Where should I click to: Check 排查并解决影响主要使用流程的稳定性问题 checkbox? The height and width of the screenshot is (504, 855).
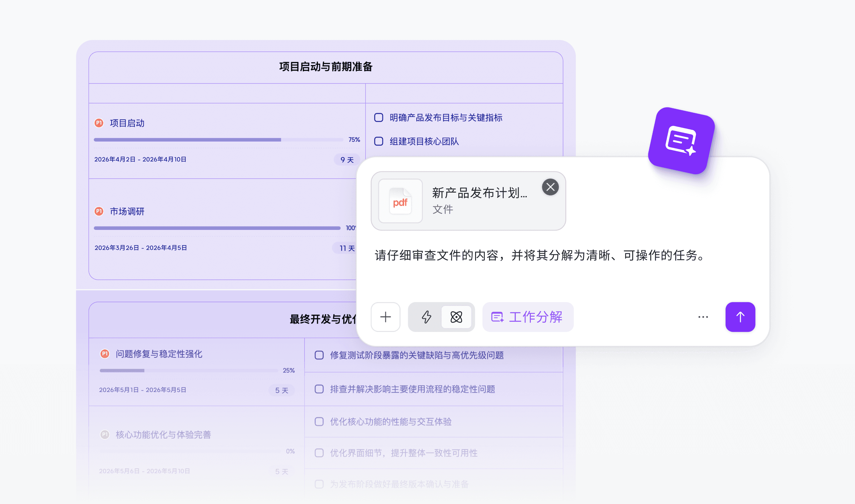pos(319,389)
